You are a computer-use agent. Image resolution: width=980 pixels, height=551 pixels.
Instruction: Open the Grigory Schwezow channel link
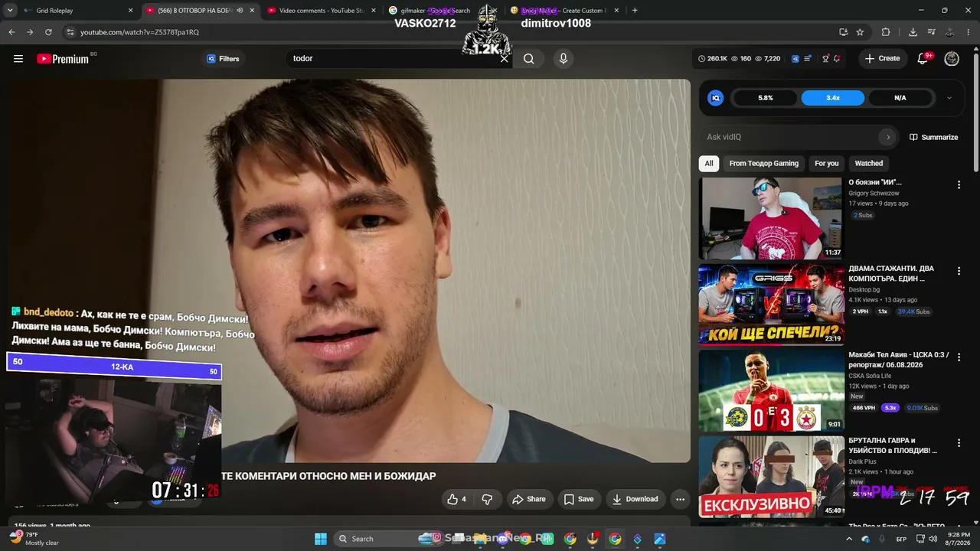(x=874, y=194)
